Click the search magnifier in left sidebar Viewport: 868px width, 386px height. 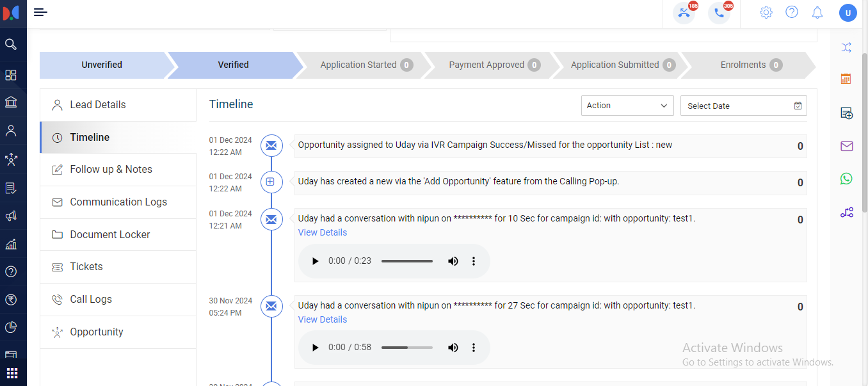tap(11, 44)
